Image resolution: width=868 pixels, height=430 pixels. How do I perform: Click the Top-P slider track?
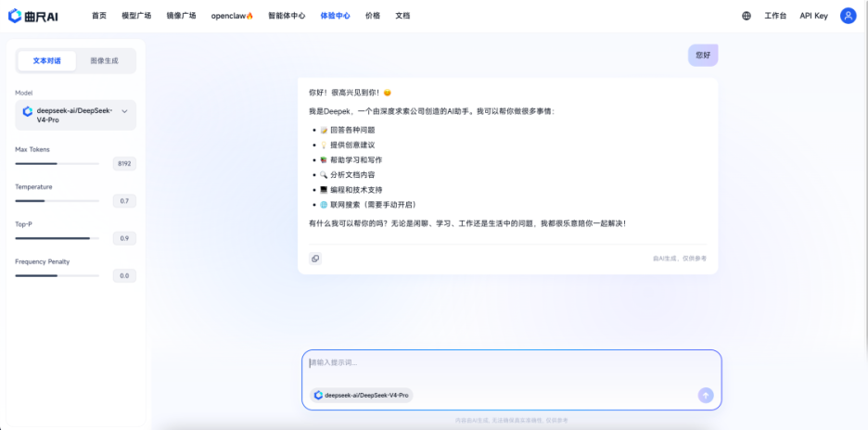(x=57, y=238)
